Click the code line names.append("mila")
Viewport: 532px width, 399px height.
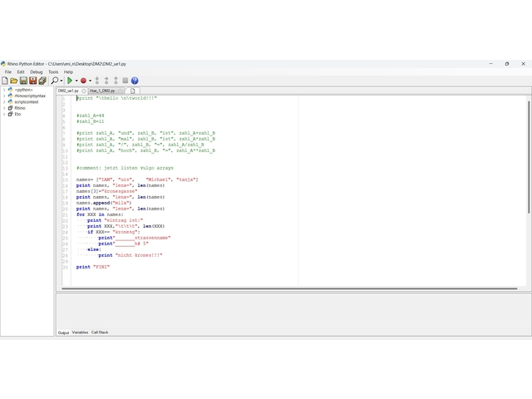pyautogui.click(x=104, y=203)
